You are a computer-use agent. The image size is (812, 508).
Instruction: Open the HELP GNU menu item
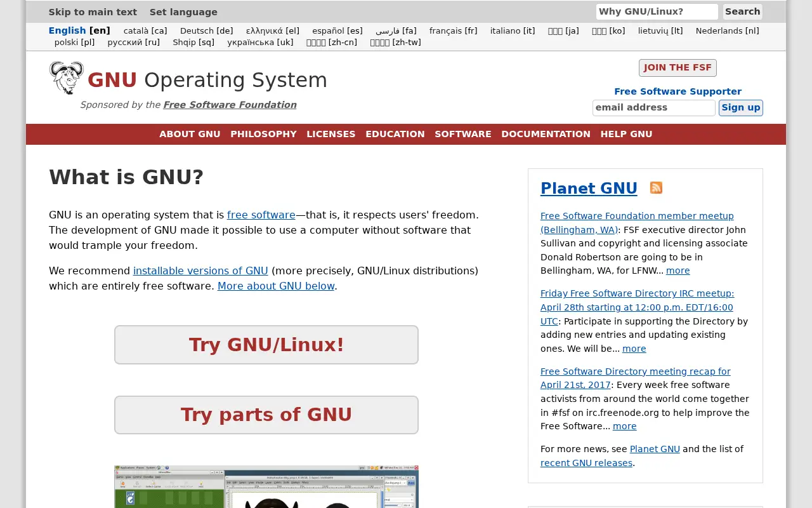click(626, 134)
